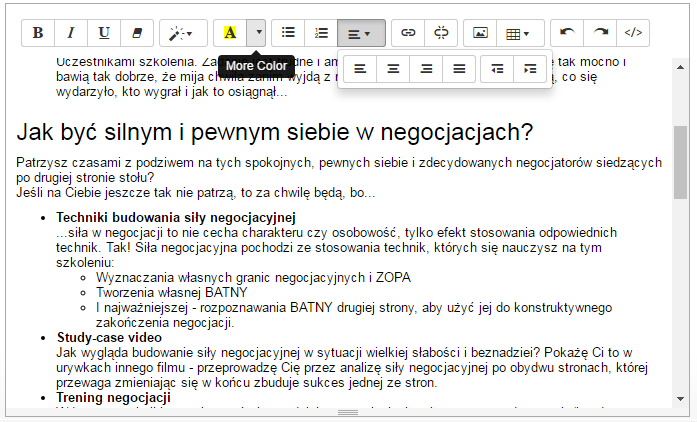Indent the paragraph
697x422 pixels.
click(x=530, y=69)
